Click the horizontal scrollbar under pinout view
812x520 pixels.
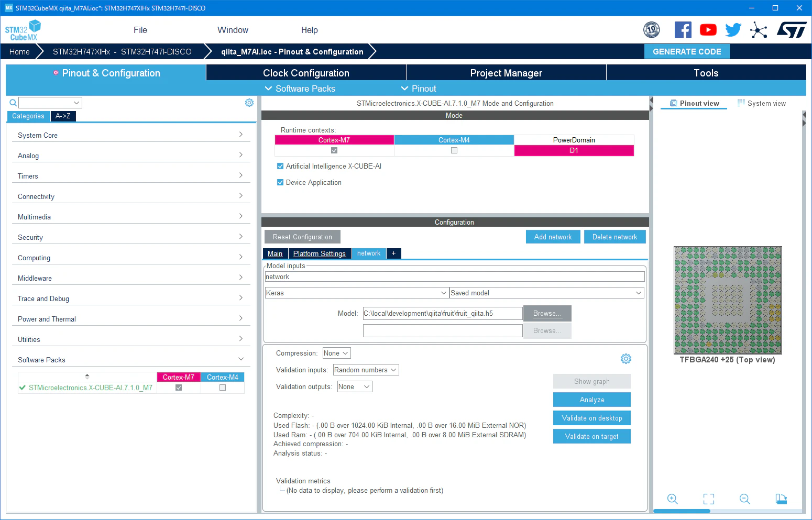point(682,511)
